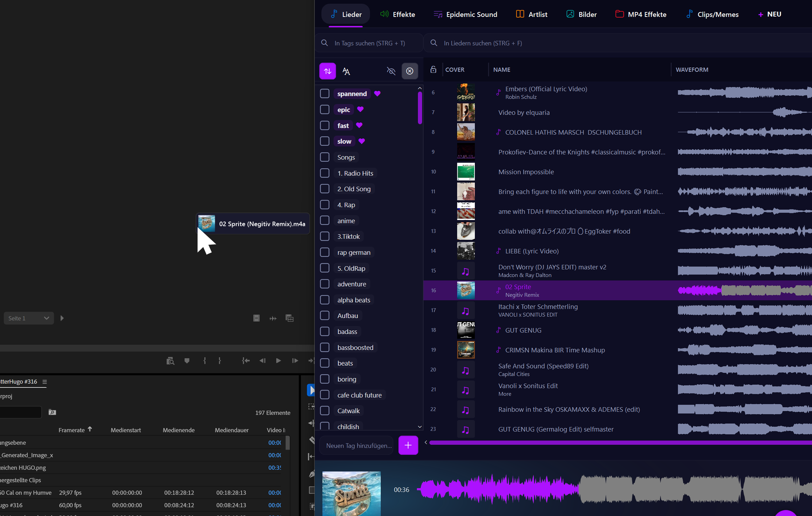Screen dimensions: 812x516
Task: Click the song list horizontal scrollbar
Action: (621, 442)
